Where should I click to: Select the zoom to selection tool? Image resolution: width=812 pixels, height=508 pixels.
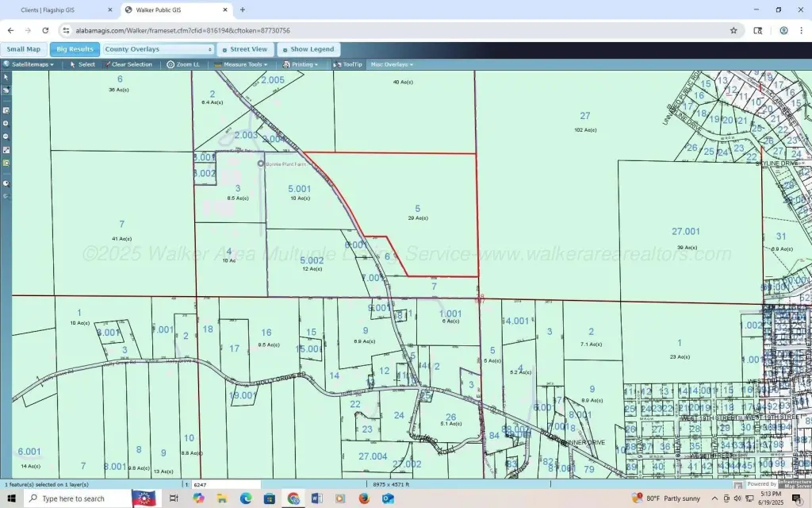coord(6,163)
